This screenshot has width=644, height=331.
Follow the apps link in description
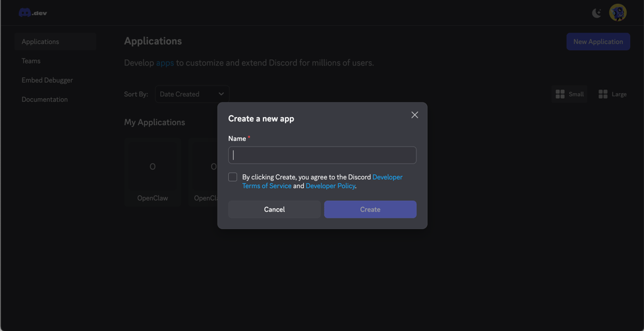point(165,64)
